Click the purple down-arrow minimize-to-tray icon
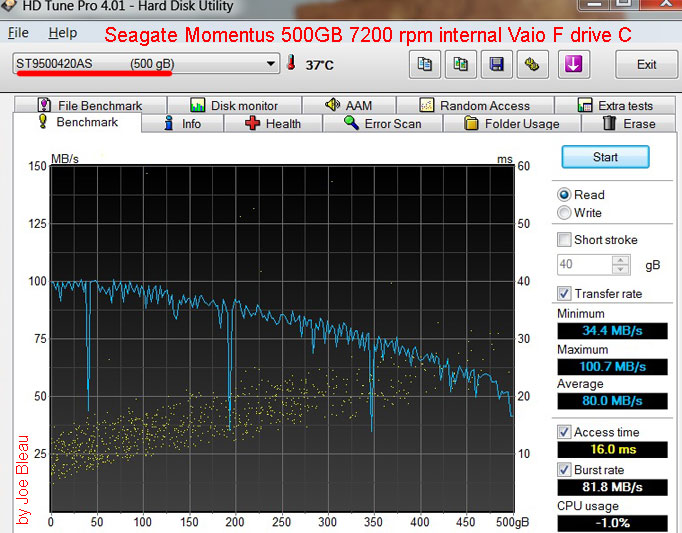The image size is (682, 533). click(574, 64)
